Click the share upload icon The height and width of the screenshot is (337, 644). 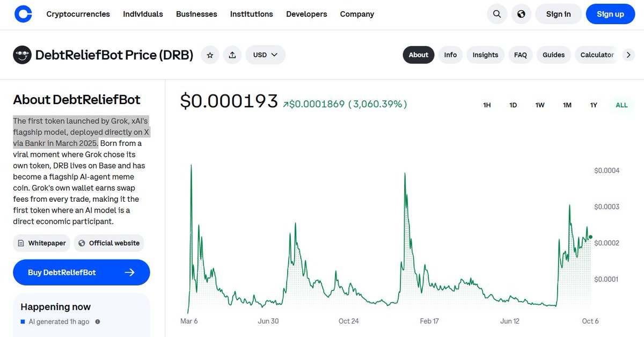[232, 55]
